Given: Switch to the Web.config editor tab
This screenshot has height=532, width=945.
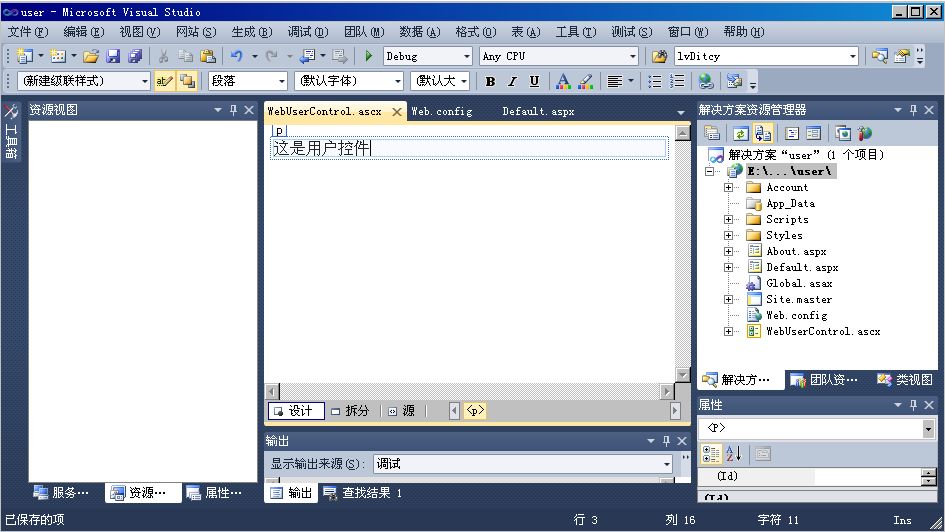Looking at the screenshot, I should (442, 111).
